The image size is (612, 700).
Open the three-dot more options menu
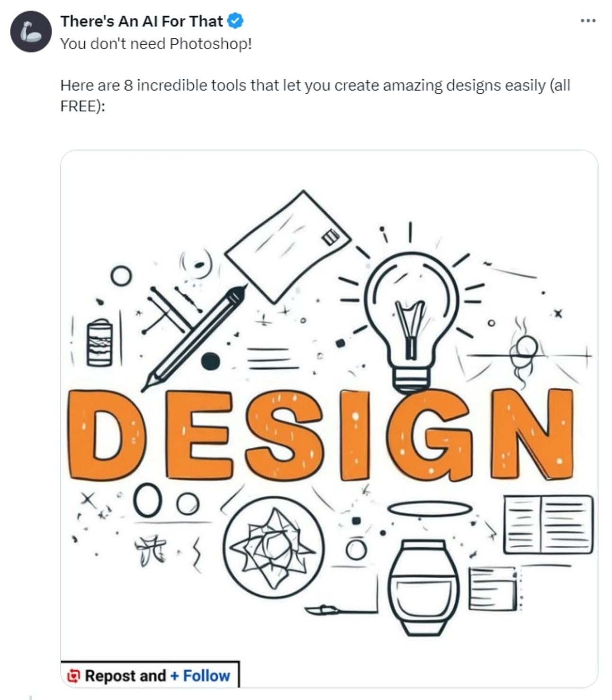pos(588,21)
